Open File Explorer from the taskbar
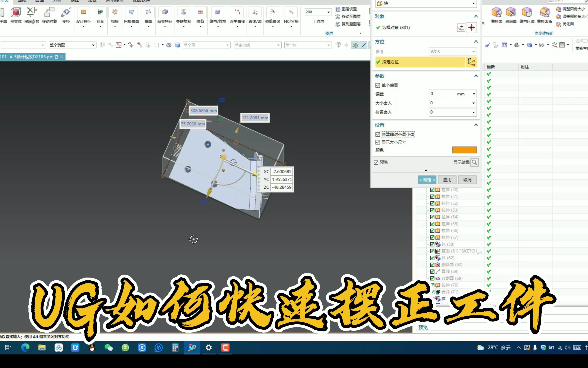 [x=42, y=348]
